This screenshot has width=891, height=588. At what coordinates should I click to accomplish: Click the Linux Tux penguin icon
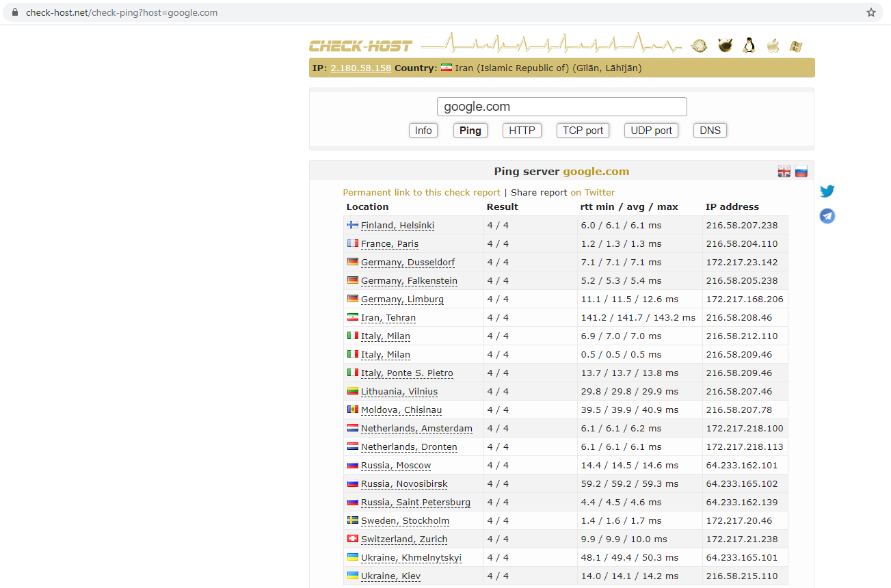[x=749, y=46]
